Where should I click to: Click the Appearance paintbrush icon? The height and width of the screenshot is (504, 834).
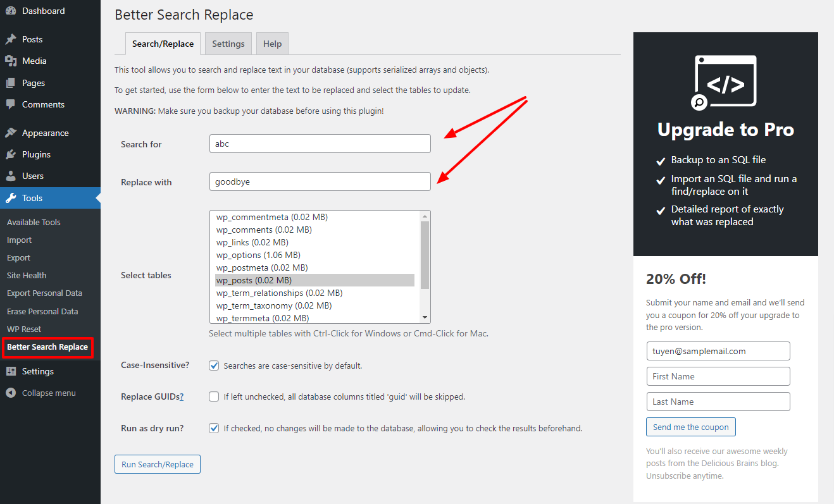(11, 133)
